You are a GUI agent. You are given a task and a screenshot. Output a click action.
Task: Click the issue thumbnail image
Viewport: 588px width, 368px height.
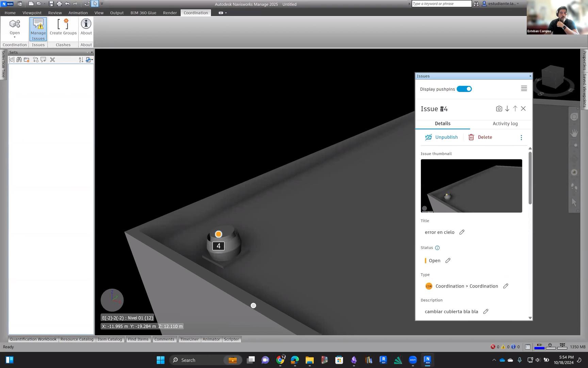click(471, 186)
